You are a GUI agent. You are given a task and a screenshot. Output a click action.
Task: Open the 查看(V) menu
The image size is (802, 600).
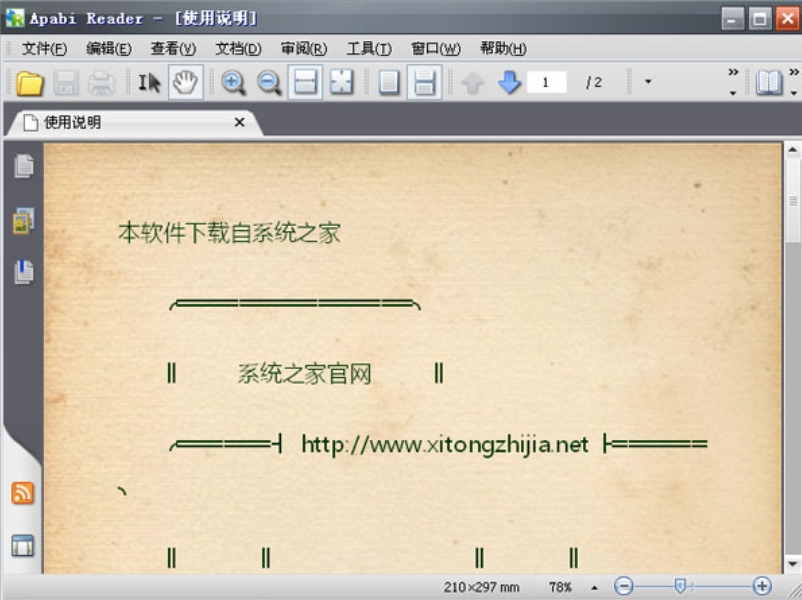[173, 49]
